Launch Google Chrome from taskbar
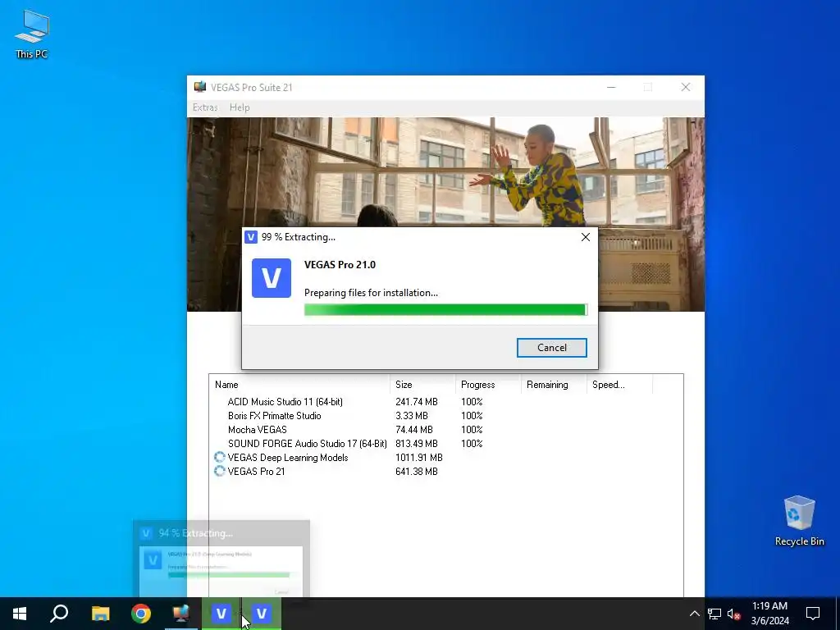840x630 pixels. click(x=141, y=614)
